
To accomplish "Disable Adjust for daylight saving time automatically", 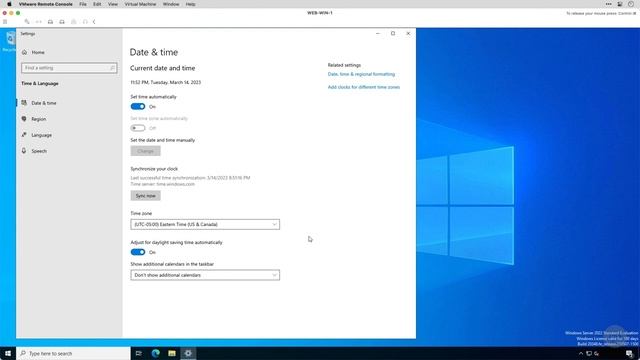I will point(138,252).
